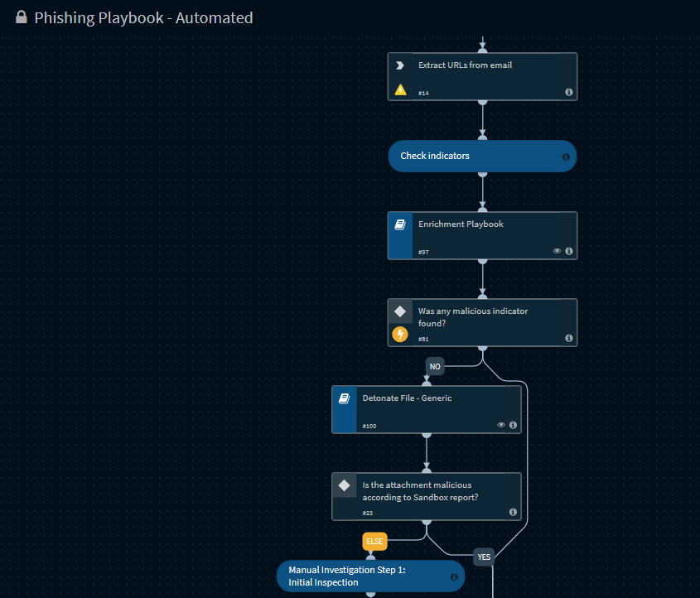This screenshot has width=700, height=598.
Task: Click the diamond conditional icon on task #81
Action: point(400,311)
